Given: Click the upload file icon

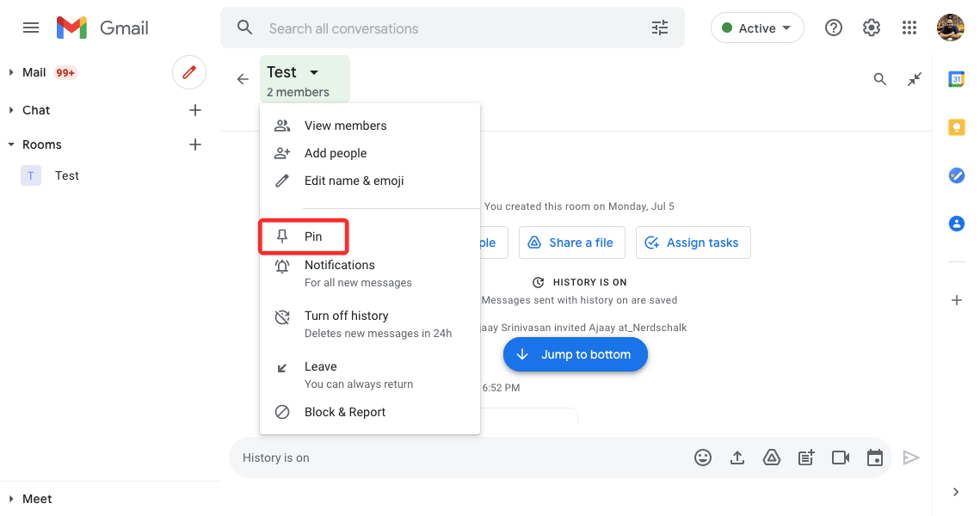Looking at the screenshot, I should coord(737,458).
